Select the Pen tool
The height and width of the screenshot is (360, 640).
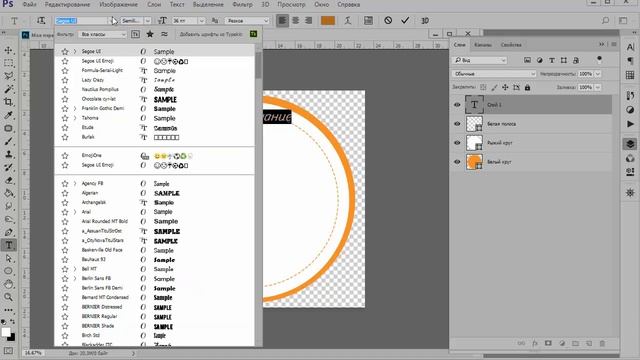pos(8,232)
